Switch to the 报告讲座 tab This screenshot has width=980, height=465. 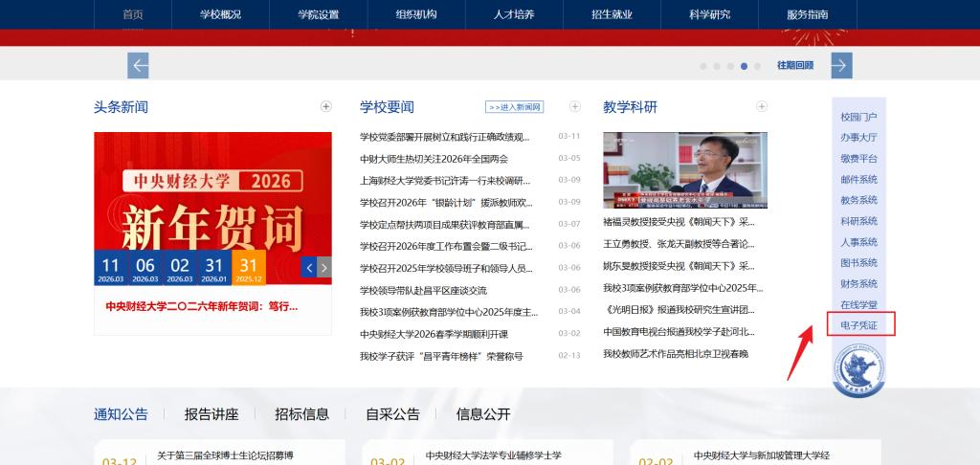[212, 414]
